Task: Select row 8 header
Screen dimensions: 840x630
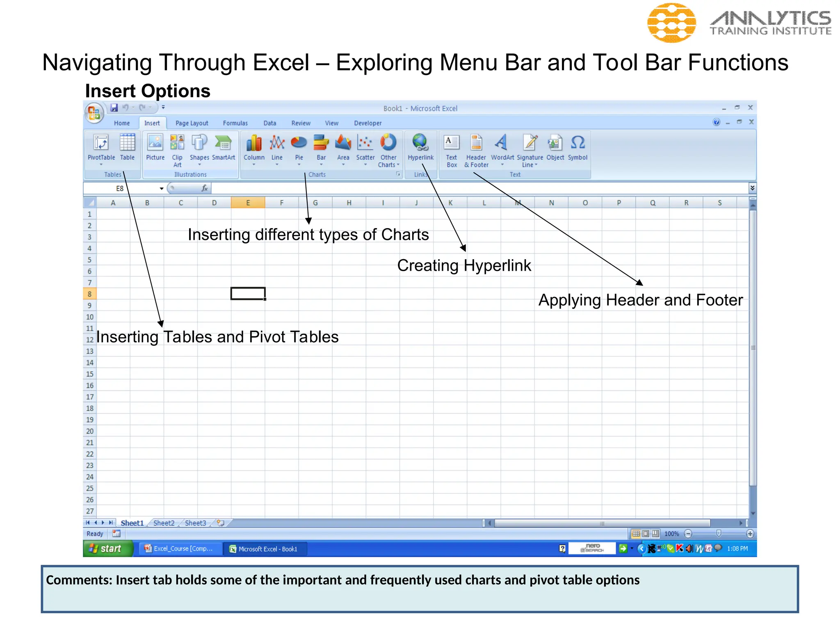Action: click(89, 294)
